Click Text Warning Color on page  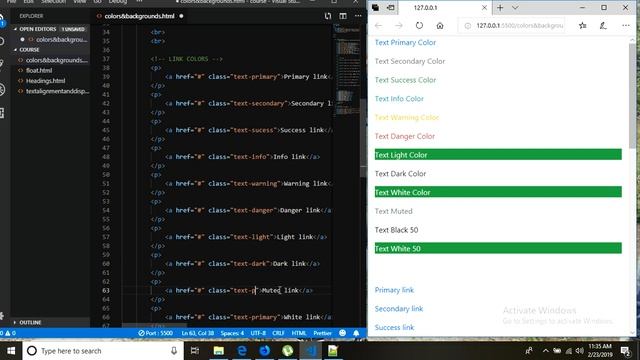click(407, 118)
